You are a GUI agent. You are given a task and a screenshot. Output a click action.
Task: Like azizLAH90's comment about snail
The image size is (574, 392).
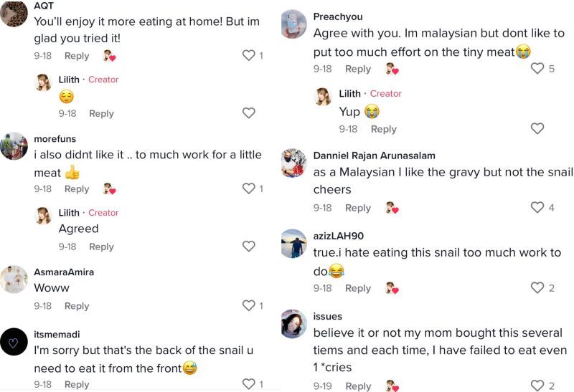pos(537,288)
